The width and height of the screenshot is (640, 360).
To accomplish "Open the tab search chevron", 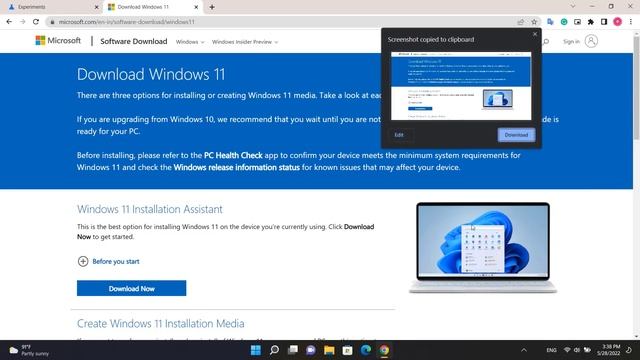I will pos(573,7).
